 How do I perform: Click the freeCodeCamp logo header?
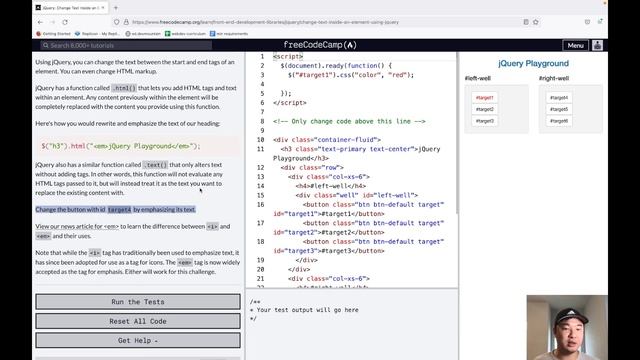[320, 45]
